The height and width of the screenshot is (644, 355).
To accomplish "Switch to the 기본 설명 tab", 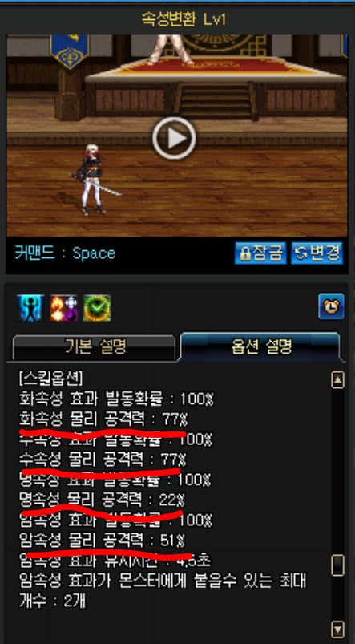I will (95, 348).
